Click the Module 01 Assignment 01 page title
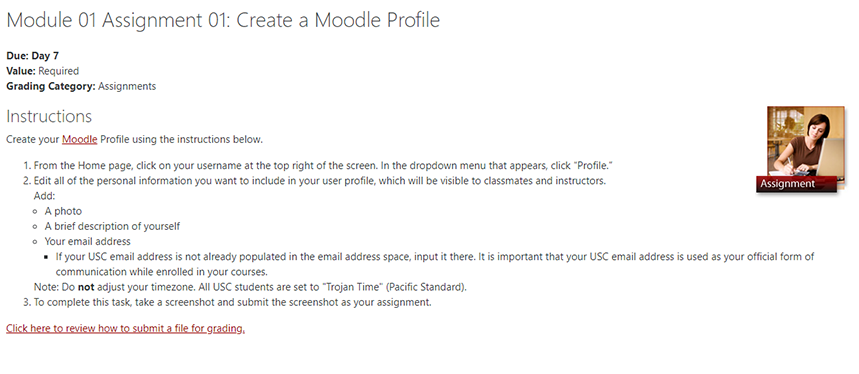Viewport: 859px width, 374px height. click(223, 20)
